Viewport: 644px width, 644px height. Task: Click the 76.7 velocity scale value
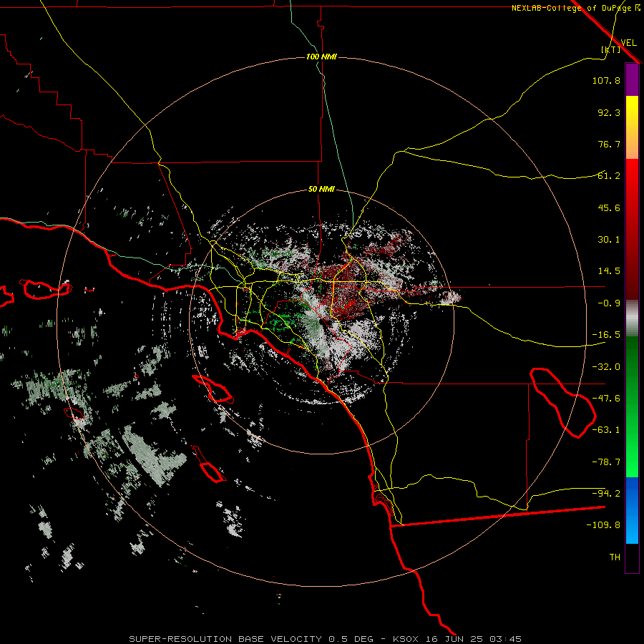point(609,144)
